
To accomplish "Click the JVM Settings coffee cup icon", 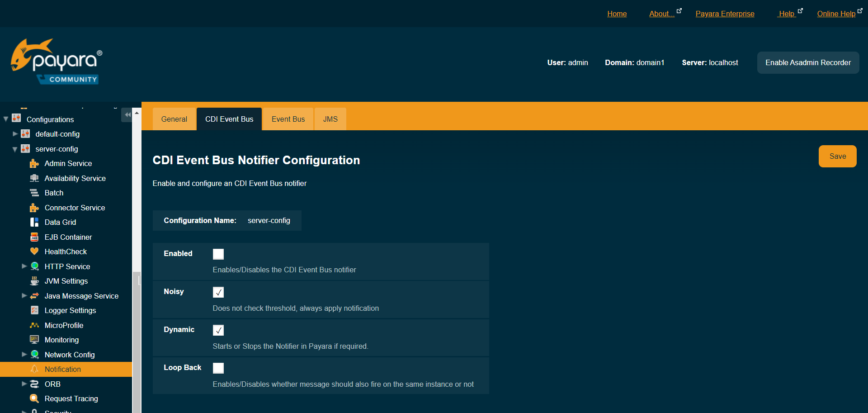I will pos(34,281).
